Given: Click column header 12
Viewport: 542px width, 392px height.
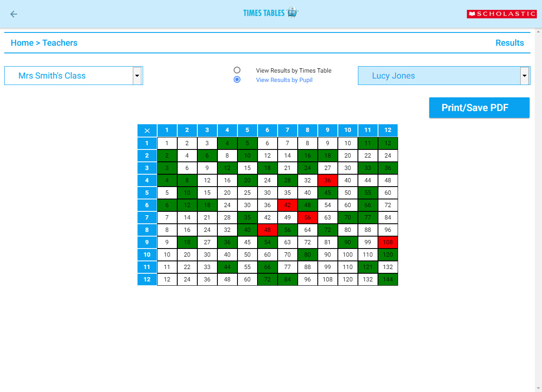Looking at the screenshot, I should pos(388,130).
